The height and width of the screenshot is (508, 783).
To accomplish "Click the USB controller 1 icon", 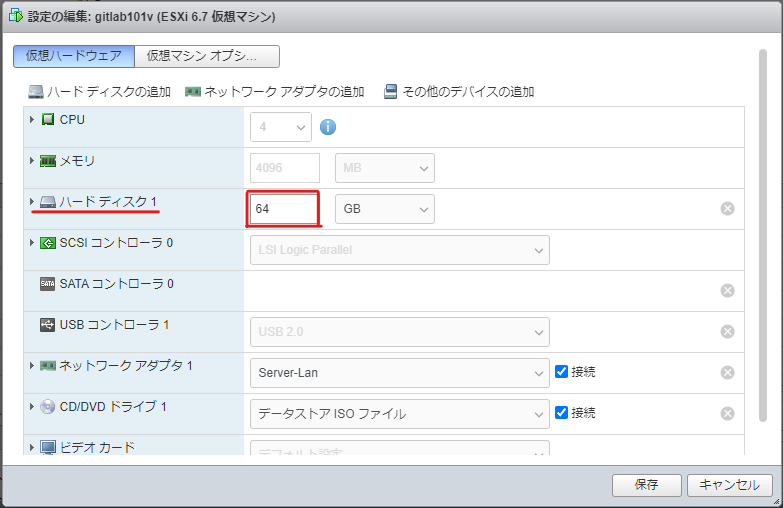I will coord(47,325).
